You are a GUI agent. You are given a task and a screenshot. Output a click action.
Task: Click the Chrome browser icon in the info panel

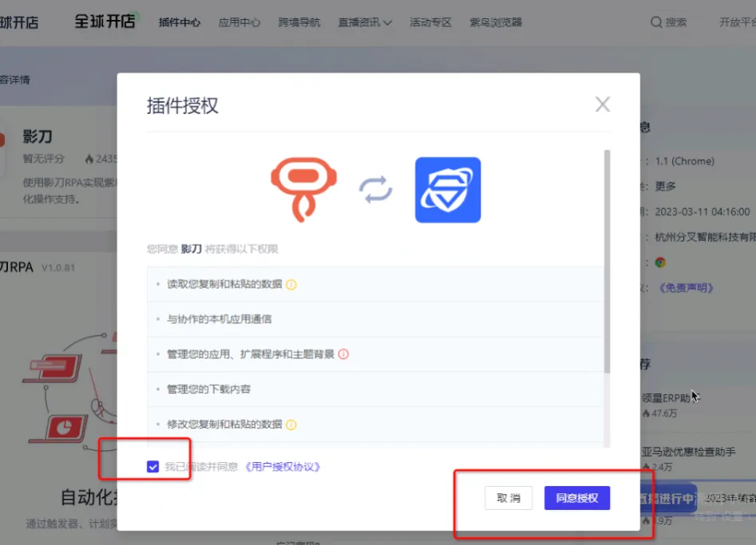(660, 263)
